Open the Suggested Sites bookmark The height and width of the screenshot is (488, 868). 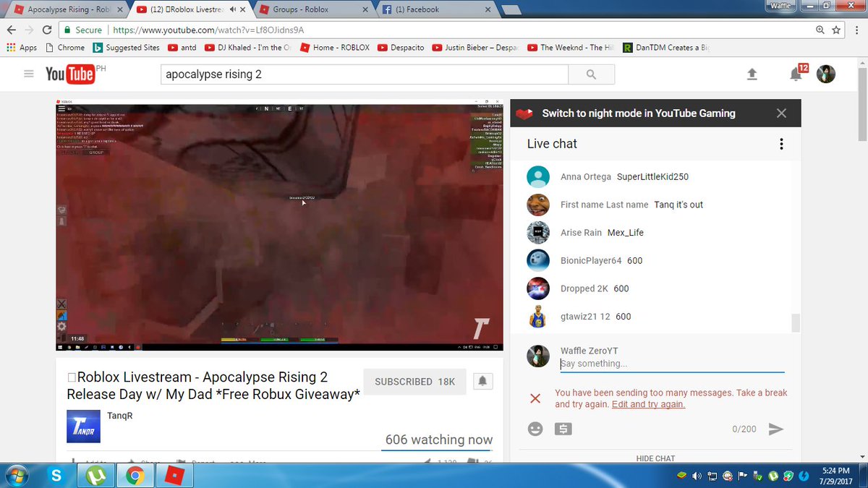coord(126,48)
